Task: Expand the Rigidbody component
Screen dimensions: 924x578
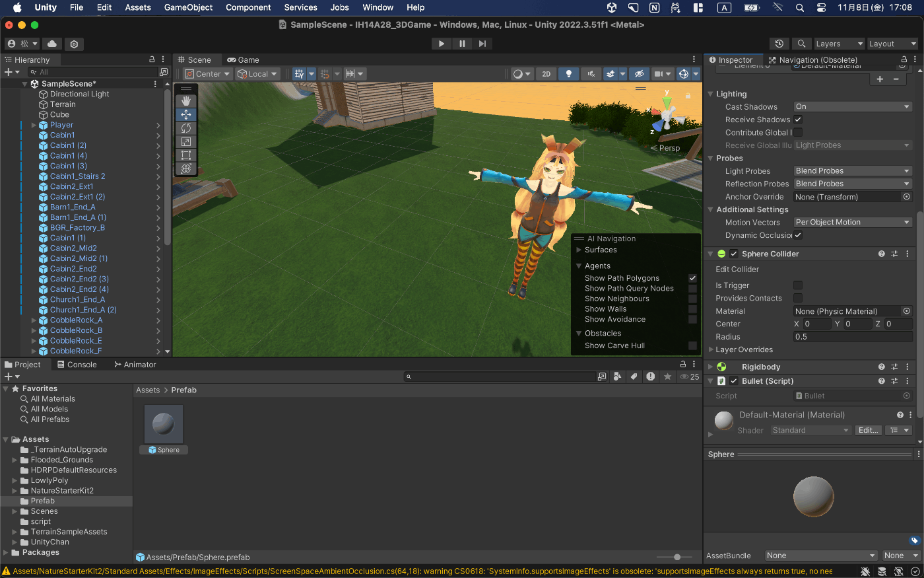Action: [x=710, y=367]
